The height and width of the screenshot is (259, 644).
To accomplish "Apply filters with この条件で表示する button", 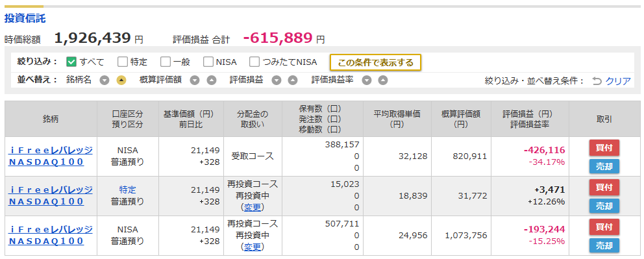I will click(375, 62).
